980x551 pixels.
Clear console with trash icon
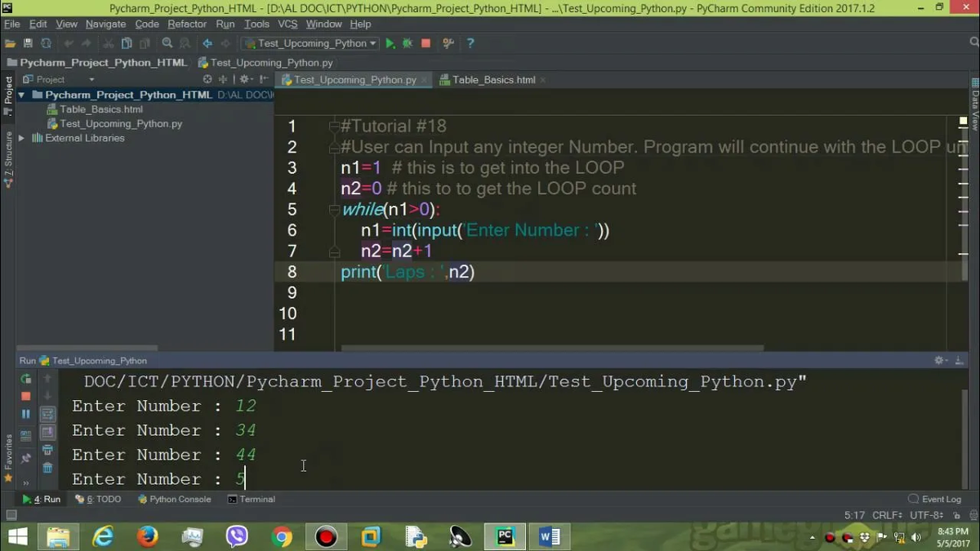[47, 468]
